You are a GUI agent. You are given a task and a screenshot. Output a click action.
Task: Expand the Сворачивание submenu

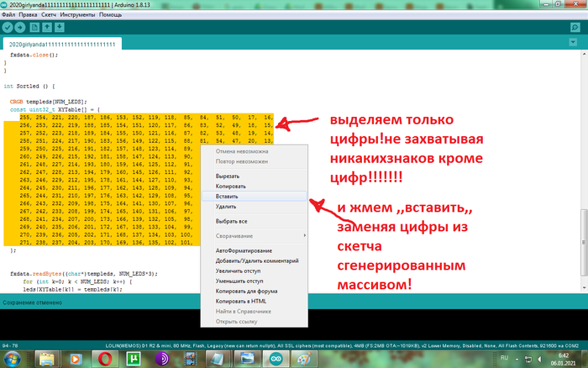point(255,236)
